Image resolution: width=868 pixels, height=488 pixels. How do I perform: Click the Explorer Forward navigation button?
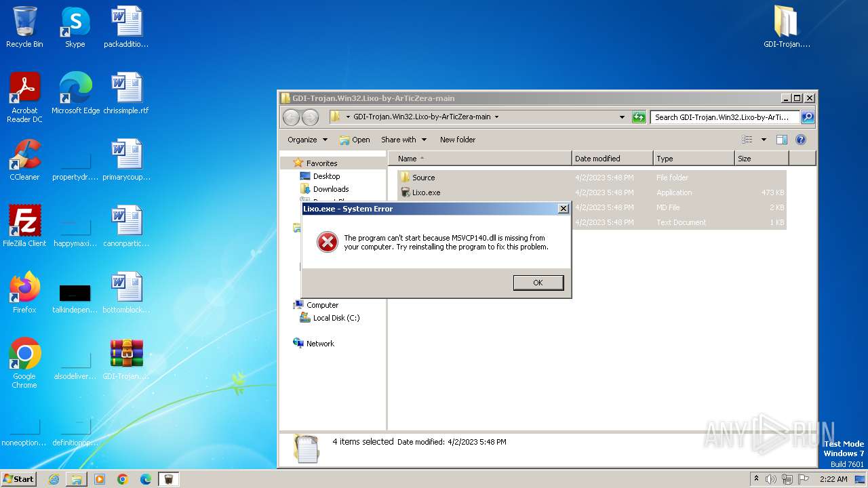pyautogui.click(x=310, y=117)
